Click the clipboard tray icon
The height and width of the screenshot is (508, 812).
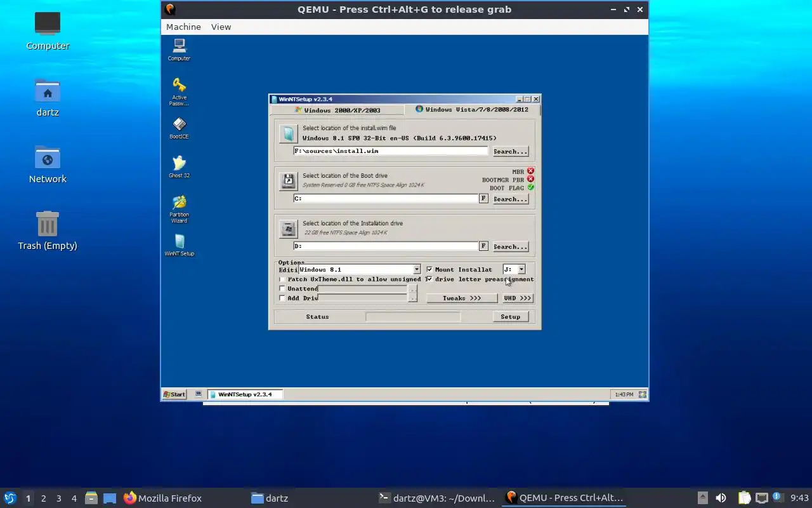coord(744,498)
